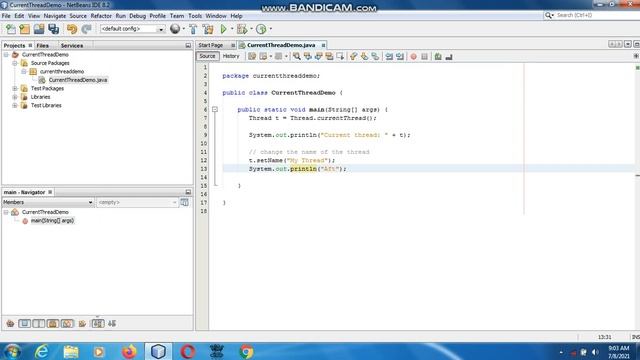
Task: Expand the Libraries node
Action: click(15, 97)
